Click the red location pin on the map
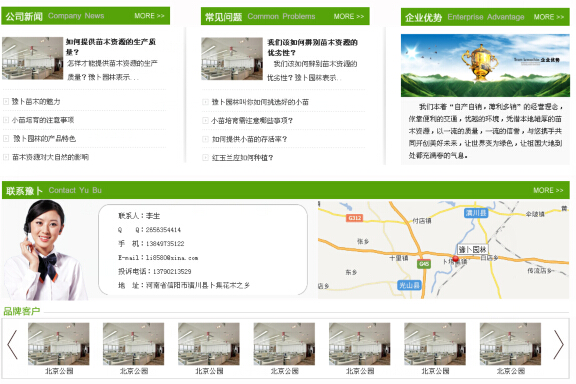 click(x=456, y=259)
